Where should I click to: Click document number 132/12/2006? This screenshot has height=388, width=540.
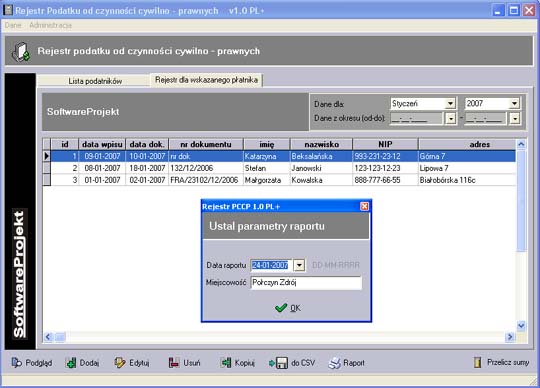coord(206,168)
